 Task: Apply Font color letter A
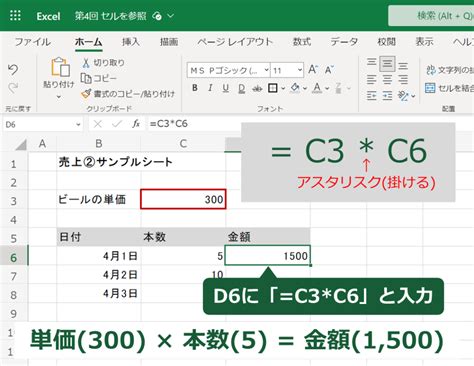pyautogui.click(x=317, y=88)
